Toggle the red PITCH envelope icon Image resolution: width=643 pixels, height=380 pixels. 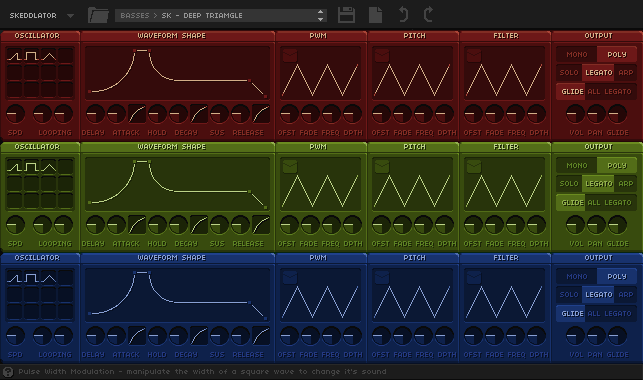coord(382,55)
